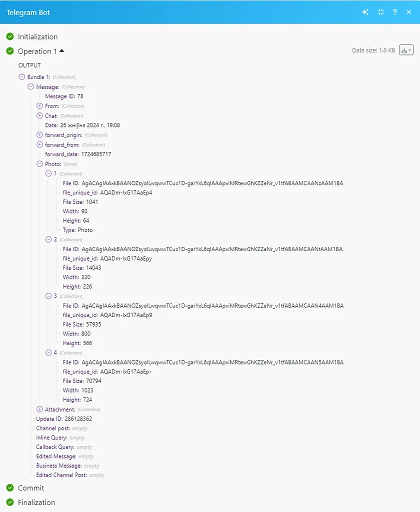The height and width of the screenshot is (512, 420).
Task: Expand the forward_origin collection
Action: [x=38, y=135]
